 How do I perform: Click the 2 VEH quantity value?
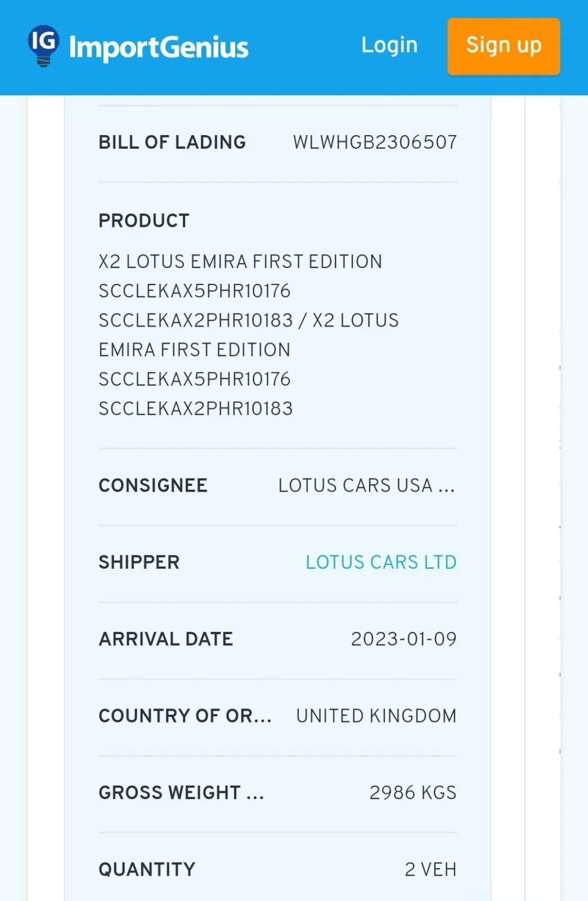pyautogui.click(x=430, y=869)
